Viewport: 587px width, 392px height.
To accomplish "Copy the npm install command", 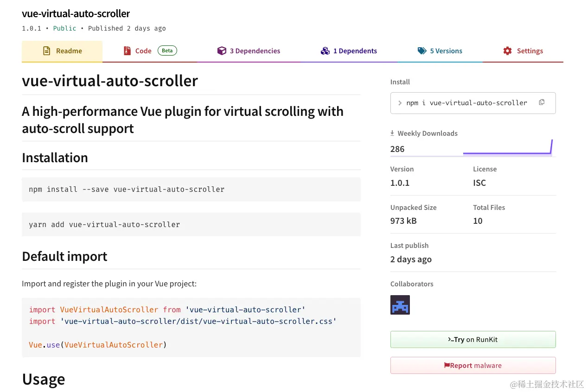I will pos(542,102).
